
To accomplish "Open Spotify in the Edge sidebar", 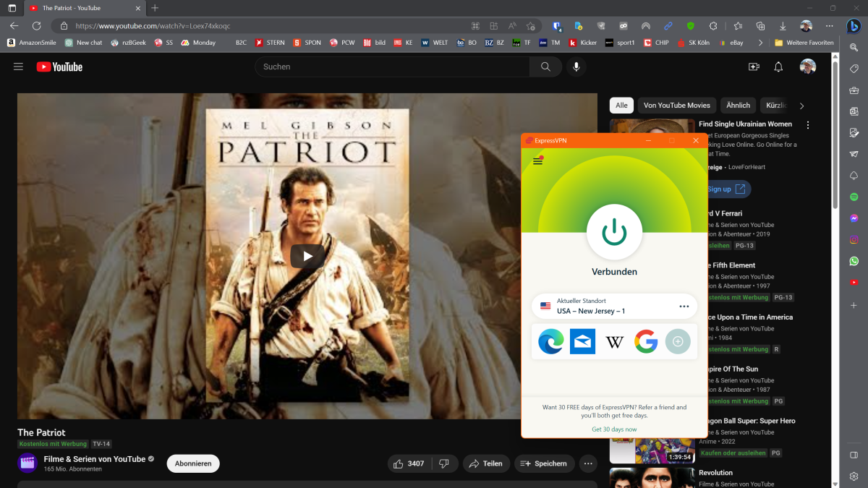I will tap(854, 197).
